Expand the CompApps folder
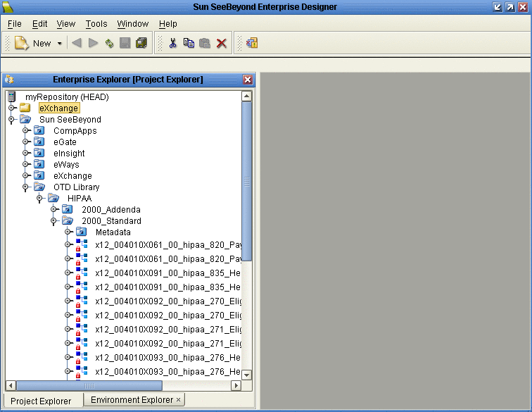The width and height of the screenshot is (532, 412). click(x=25, y=130)
